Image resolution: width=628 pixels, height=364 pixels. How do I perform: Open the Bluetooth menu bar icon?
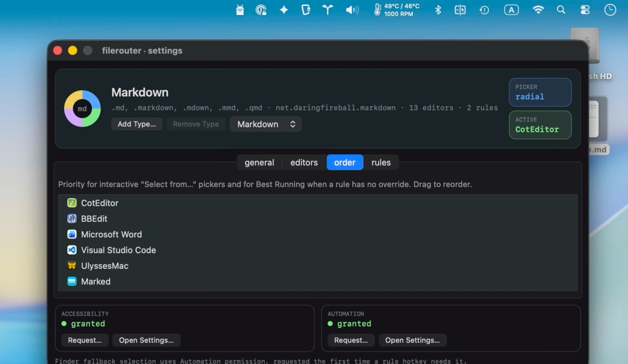(x=438, y=10)
